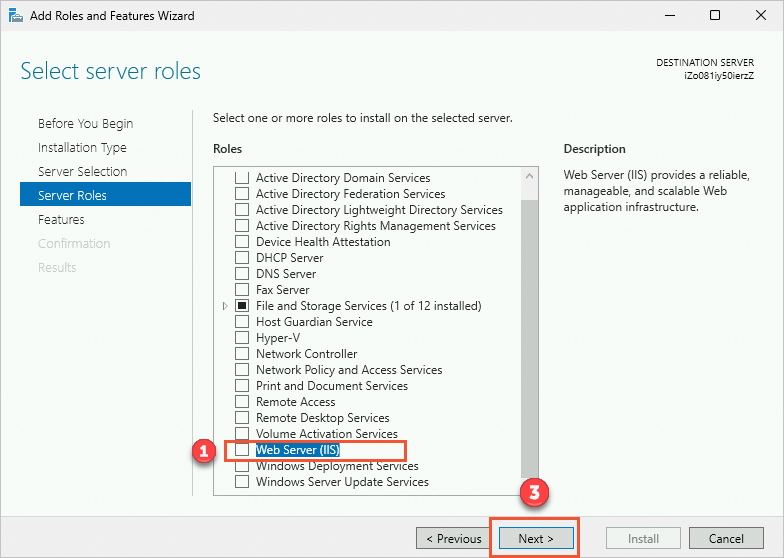Jump to the Features step
The width and height of the screenshot is (784, 558).
click(61, 220)
